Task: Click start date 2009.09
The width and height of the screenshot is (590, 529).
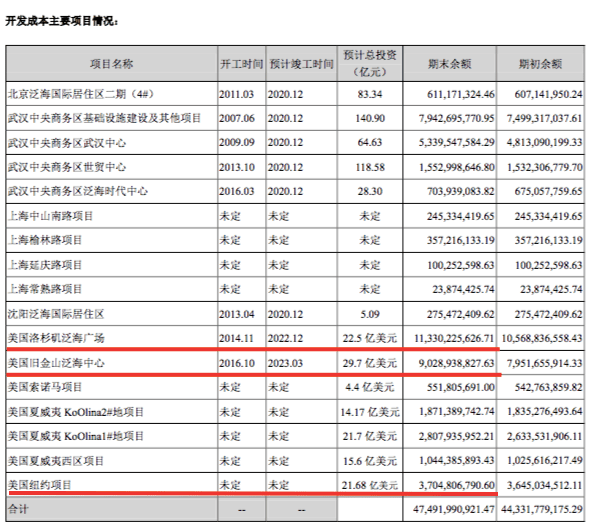Action: point(237,142)
